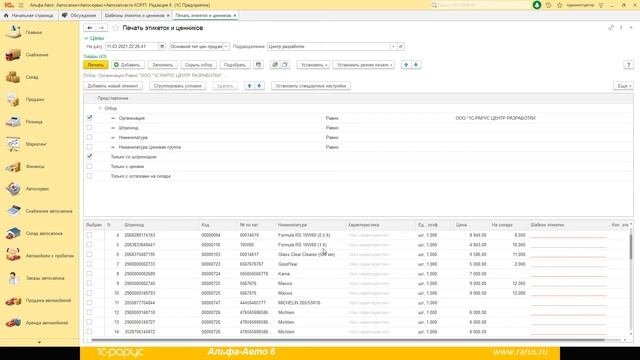
Task: Open price type dropdown Основной тип цен продаж
Action: pyautogui.click(x=226, y=47)
